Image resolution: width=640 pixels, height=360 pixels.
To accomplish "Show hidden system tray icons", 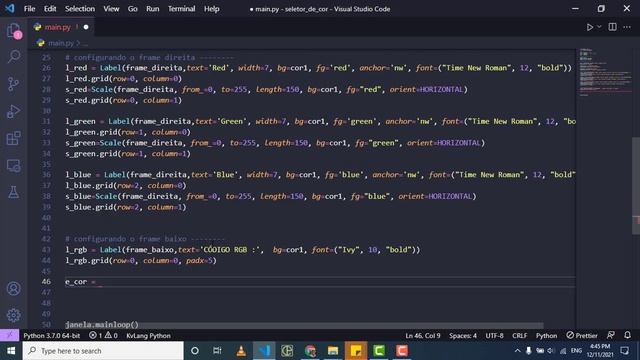I will [x=517, y=351].
